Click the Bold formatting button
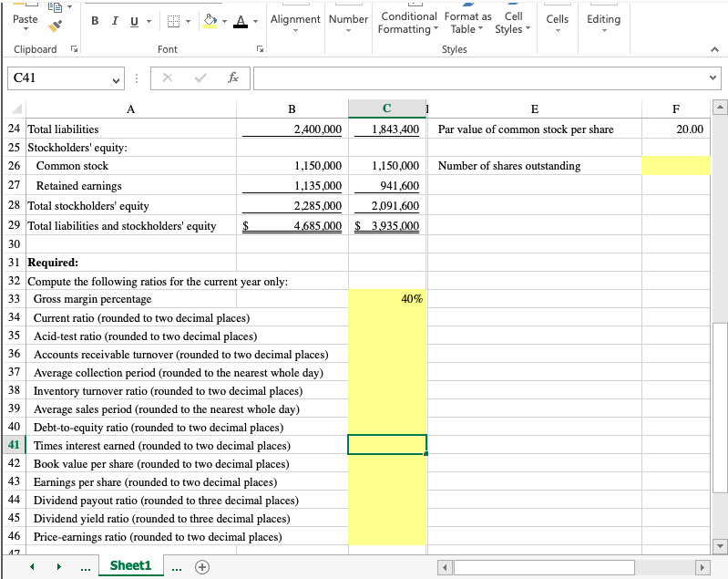Viewport: 728px width, 579px height. 95,21
